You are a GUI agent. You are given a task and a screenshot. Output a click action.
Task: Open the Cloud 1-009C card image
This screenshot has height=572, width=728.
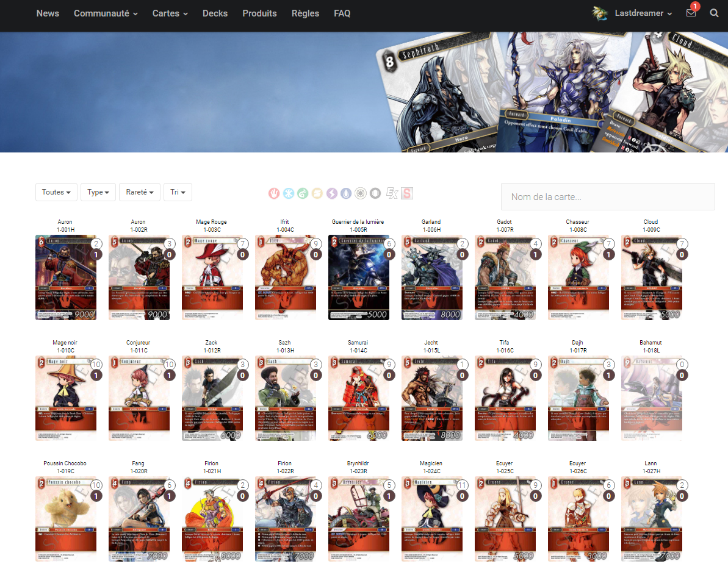tap(652, 277)
